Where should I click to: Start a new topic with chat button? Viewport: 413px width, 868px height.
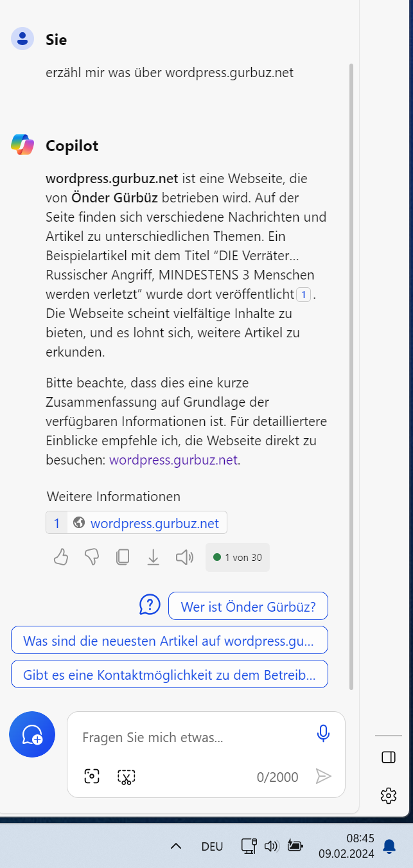click(32, 734)
